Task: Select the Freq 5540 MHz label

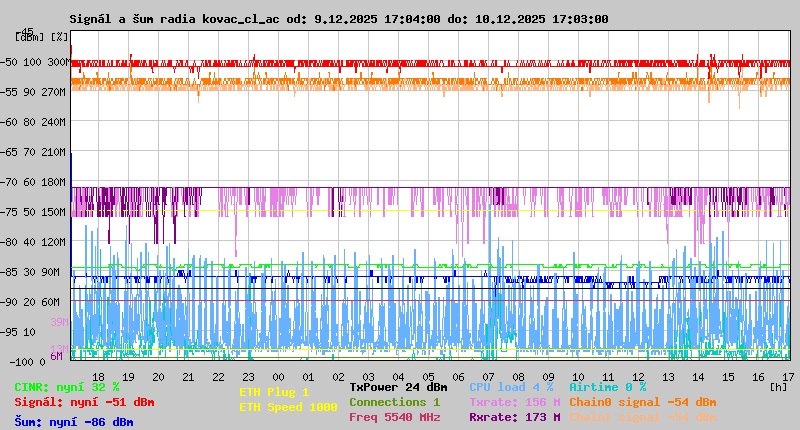Action: coord(394,417)
